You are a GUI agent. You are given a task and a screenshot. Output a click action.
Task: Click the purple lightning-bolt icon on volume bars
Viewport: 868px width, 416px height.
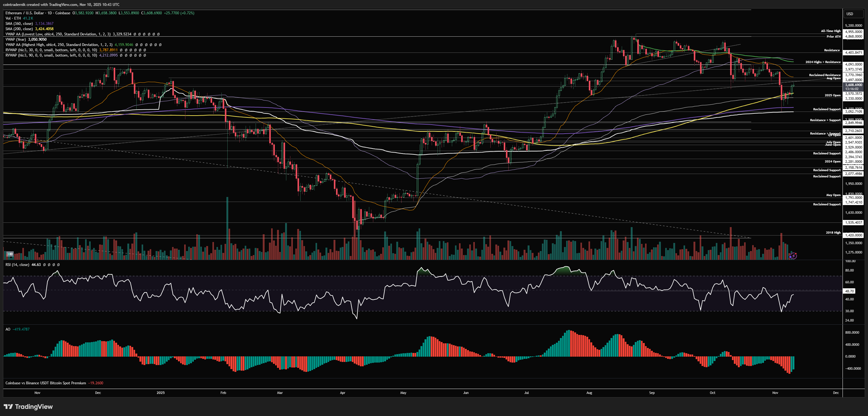pyautogui.click(x=793, y=256)
